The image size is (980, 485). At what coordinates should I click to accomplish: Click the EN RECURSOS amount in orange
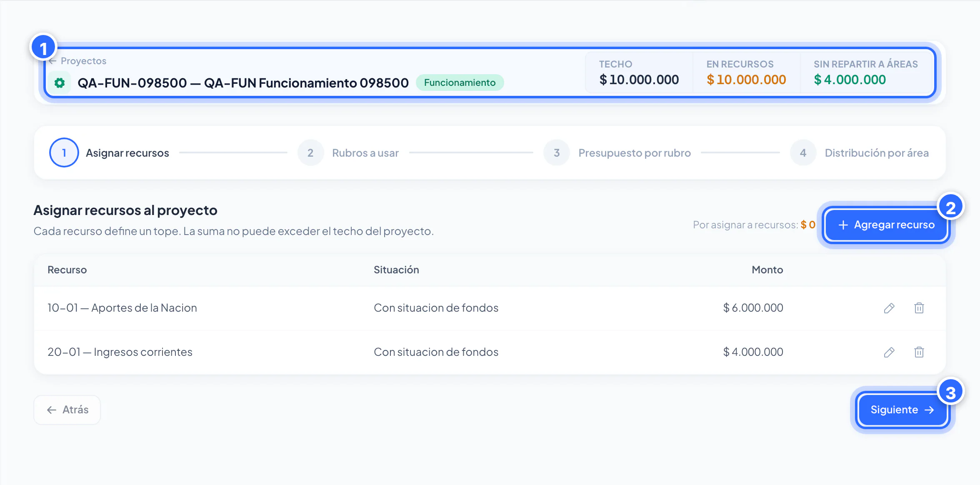click(x=746, y=80)
